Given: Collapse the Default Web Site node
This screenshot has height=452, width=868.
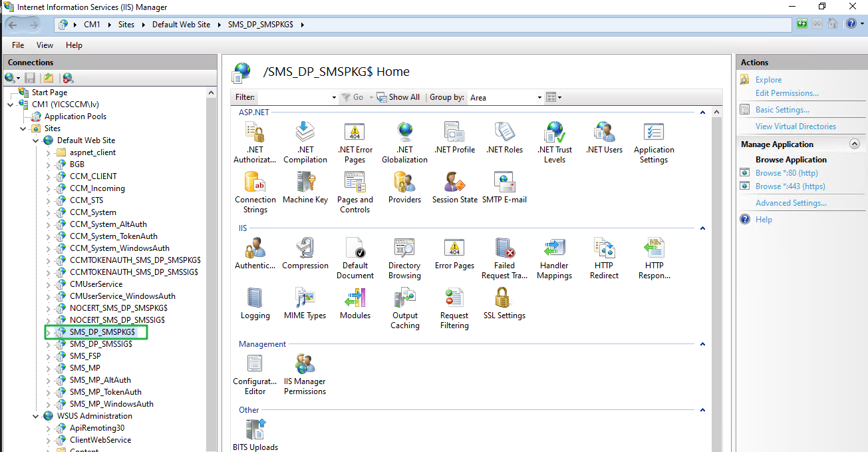Looking at the screenshot, I should [36, 140].
